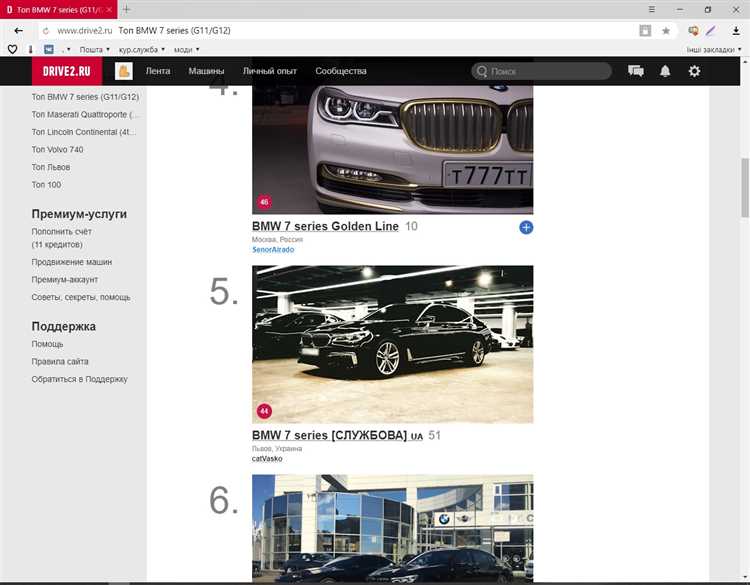750x585 pixels.
Task: Click the red 46 badge on photo
Action: [264, 202]
